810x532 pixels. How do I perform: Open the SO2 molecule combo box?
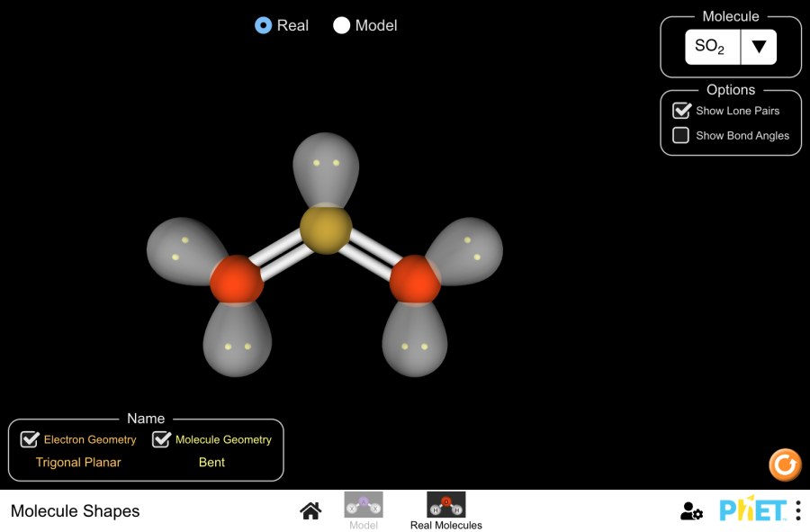[713, 47]
